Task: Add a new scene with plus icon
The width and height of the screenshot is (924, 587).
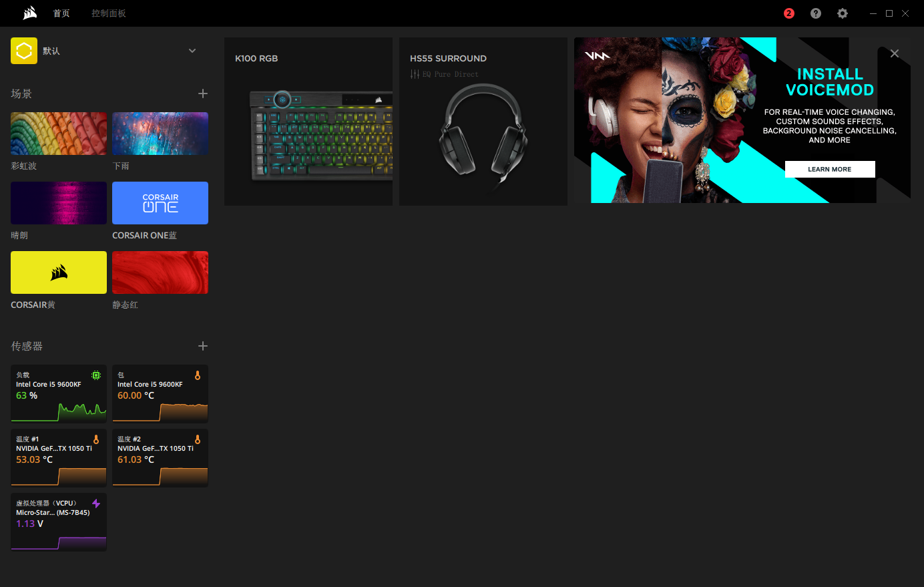Action: pos(203,93)
